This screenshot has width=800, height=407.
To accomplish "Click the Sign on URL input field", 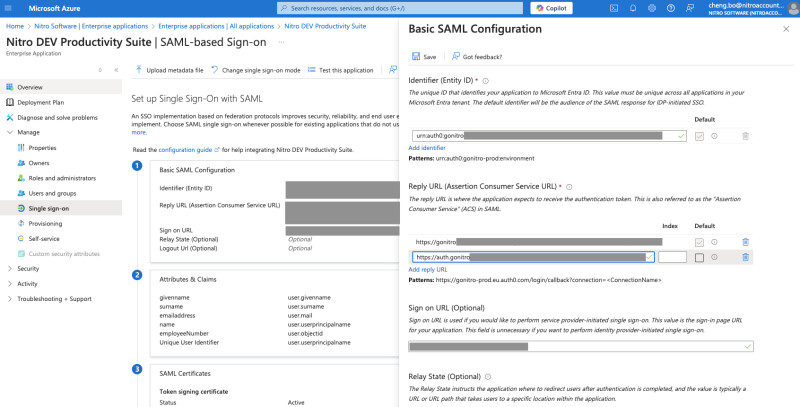I will click(581, 347).
